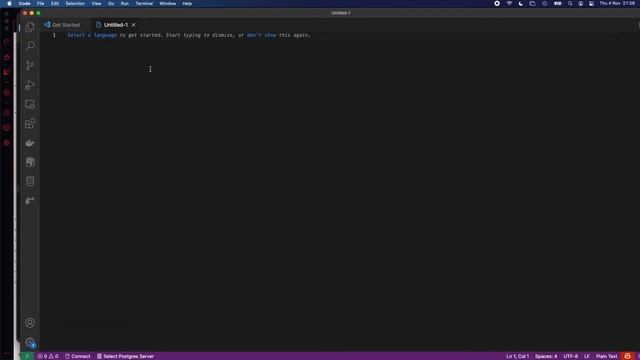Open the Manage gear icon

pos(30,342)
